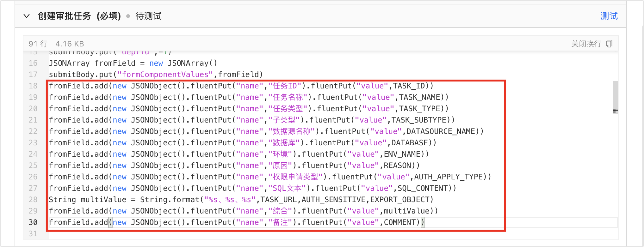Screen dimensions: 644x247
Task: Toggle the 关闭换行 word wrap option
Action: tap(586, 44)
